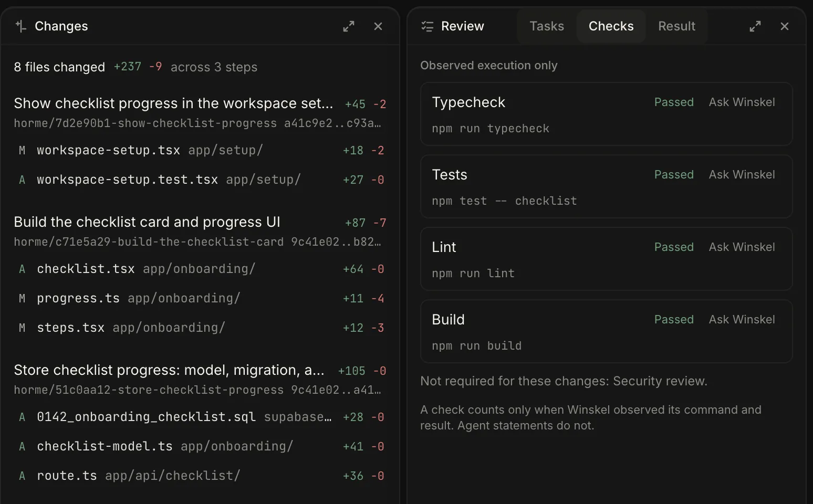Switch to the Tasks tab

tap(547, 26)
